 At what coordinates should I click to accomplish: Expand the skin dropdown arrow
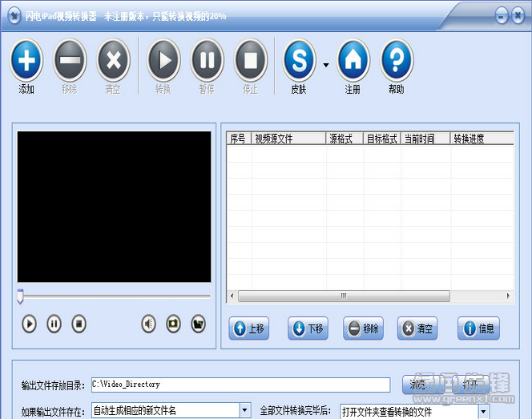pyautogui.click(x=326, y=65)
